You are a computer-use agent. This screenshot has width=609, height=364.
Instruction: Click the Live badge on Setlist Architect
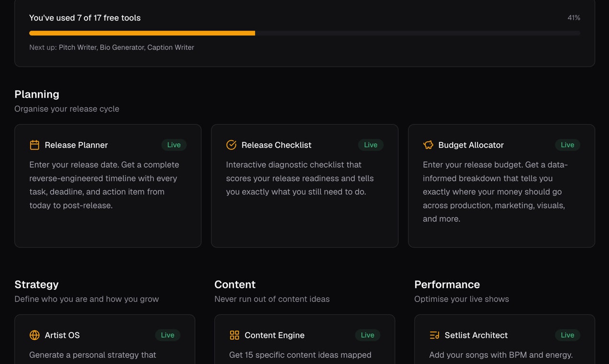pos(568,335)
